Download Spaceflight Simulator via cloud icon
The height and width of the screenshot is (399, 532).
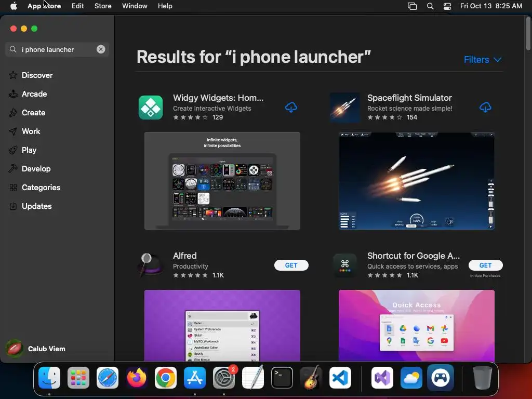point(485,108)
